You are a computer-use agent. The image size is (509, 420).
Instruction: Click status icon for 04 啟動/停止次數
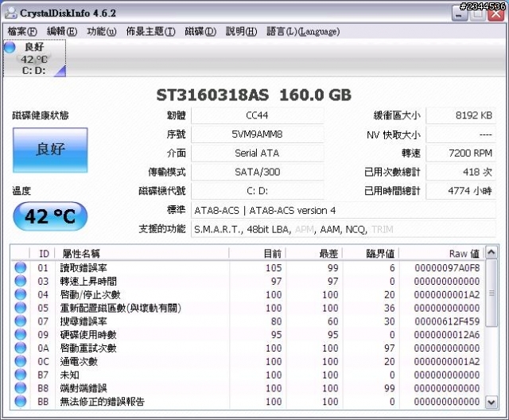pyautogui.click(x=21, y=294)
